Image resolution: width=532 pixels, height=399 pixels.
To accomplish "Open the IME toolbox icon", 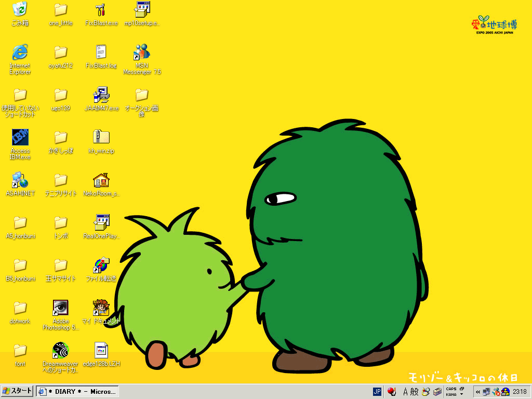I will [x=437, y=392].
